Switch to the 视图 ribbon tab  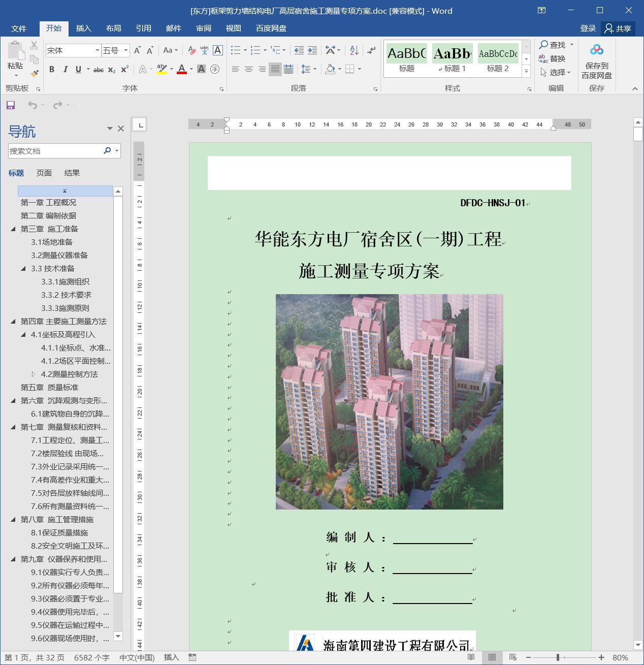pyautogui.click(x=234, y=28)
